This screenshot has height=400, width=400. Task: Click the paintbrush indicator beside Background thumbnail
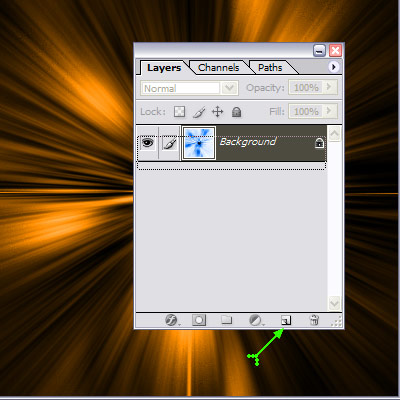pos(170,144)
